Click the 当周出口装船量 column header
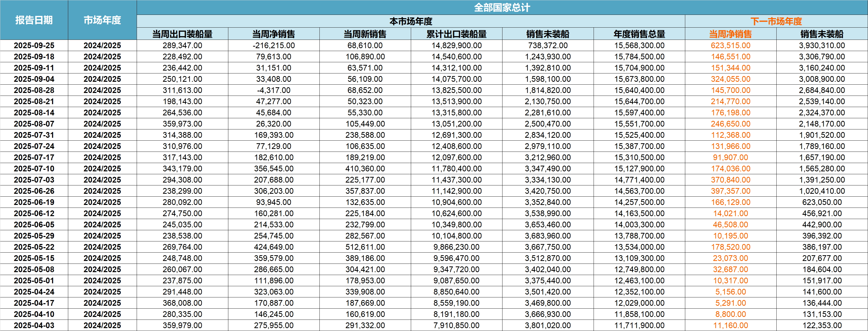This screenshot has height=331, width=868. [x=182, y=34]
